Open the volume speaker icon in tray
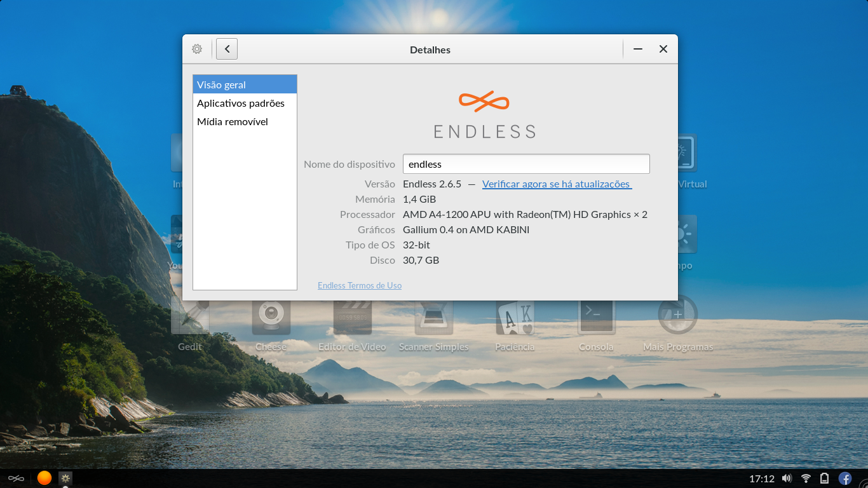This screenshot has height=488, width=868. pyautogui.click(x=787, y=478)
